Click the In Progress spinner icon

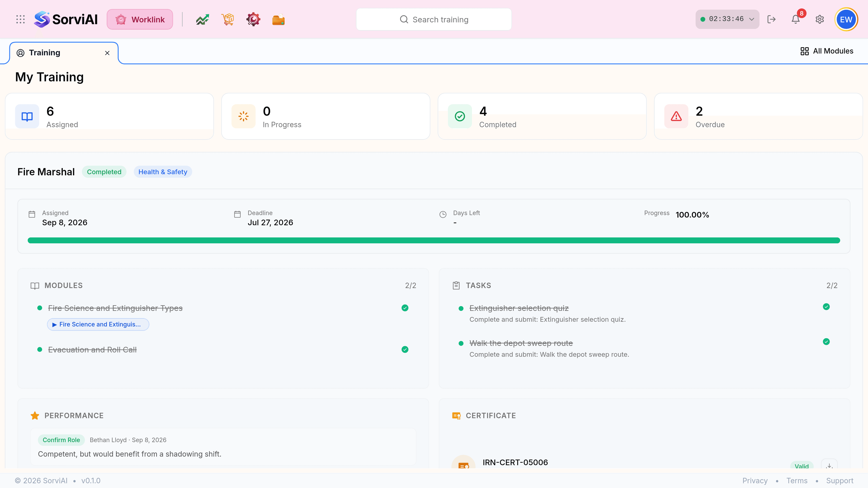[x=243, y=116]
